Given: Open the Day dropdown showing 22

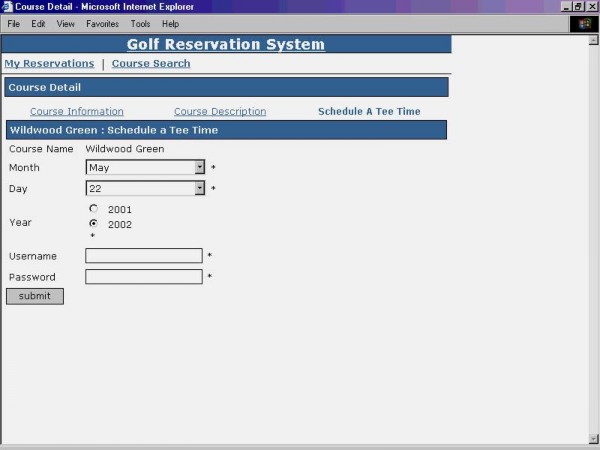Looking at the screenshot, I should (199, 188).
